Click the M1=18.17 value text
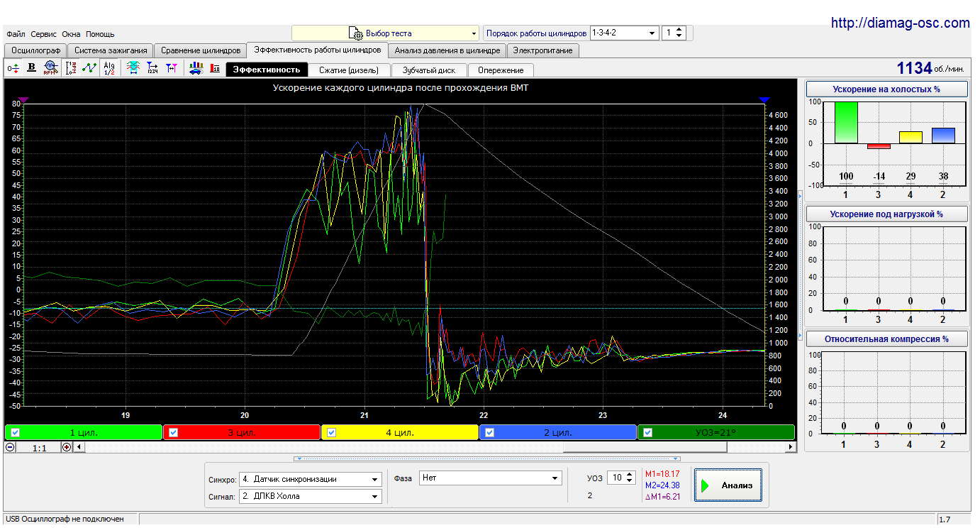Viewport: 980px width, 528px height. point(662,473)
